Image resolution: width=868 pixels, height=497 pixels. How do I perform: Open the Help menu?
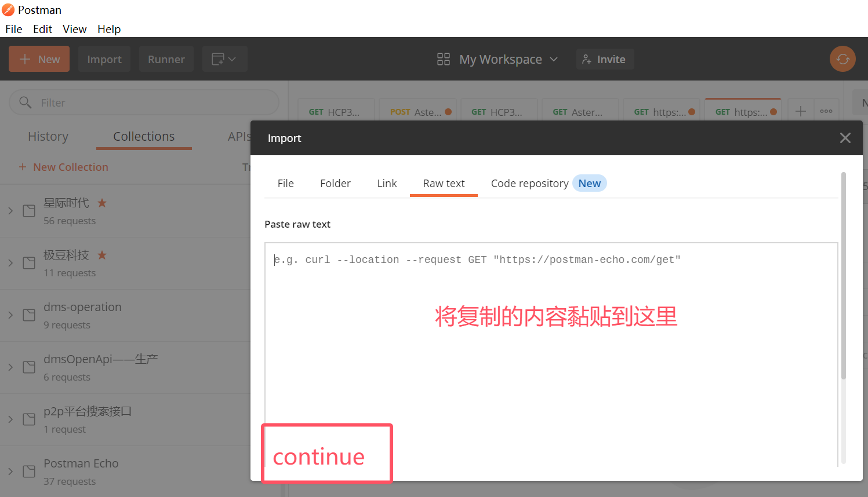[109, 29]
